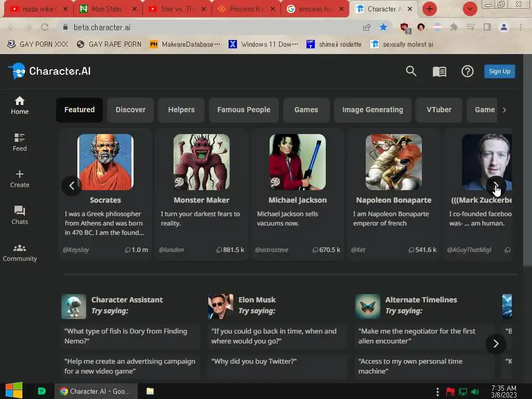The height and width of the screenshot is (399, 532).
Task: Open Community in the sidebar
Action: tap(20, 253)
